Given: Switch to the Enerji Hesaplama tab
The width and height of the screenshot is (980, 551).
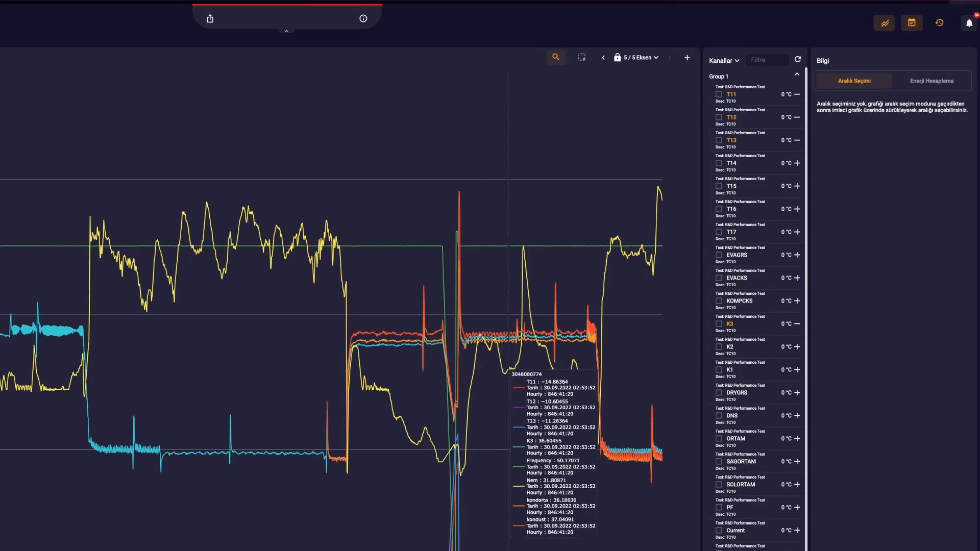Looking at the screenshot, I should (932, 81).
